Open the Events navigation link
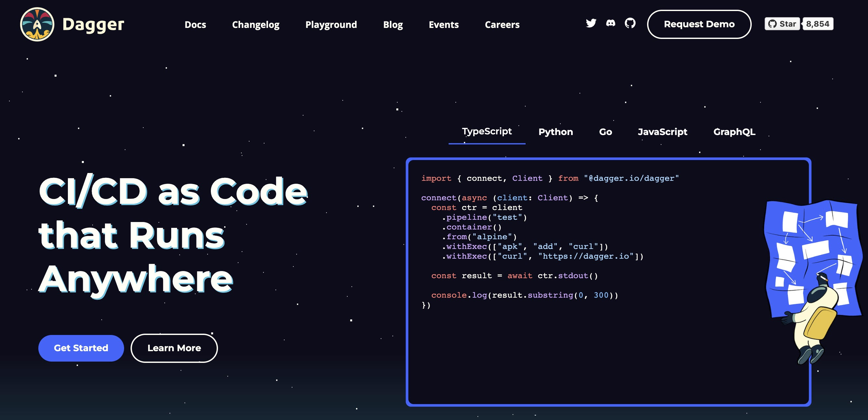This screenshot has height=420, width=868. click(x=443, y=25)
